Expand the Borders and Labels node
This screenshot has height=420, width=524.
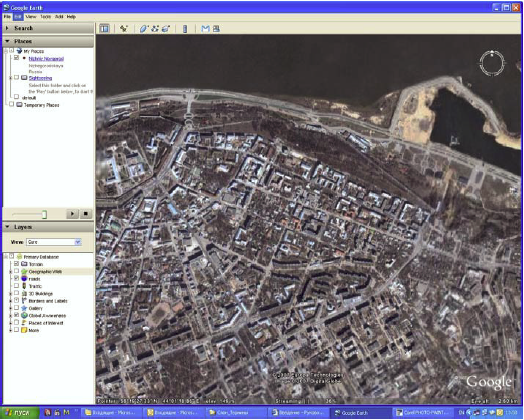coord(11,300)
